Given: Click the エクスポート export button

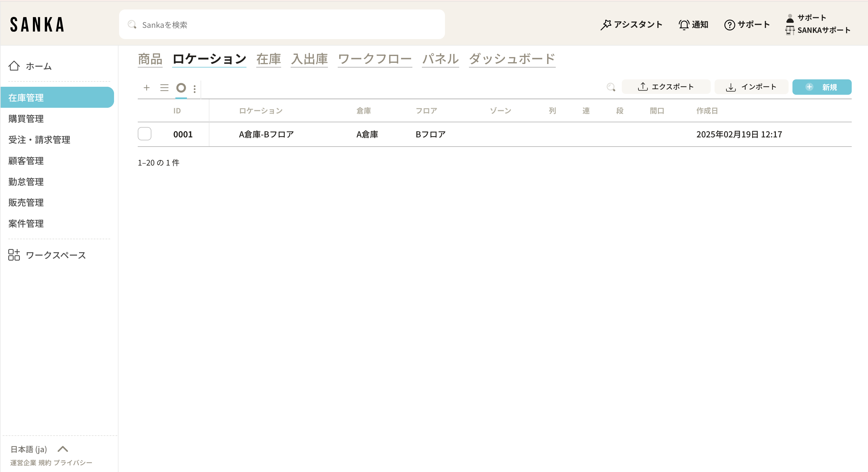Looking at the screenshot, I should 666,87.
